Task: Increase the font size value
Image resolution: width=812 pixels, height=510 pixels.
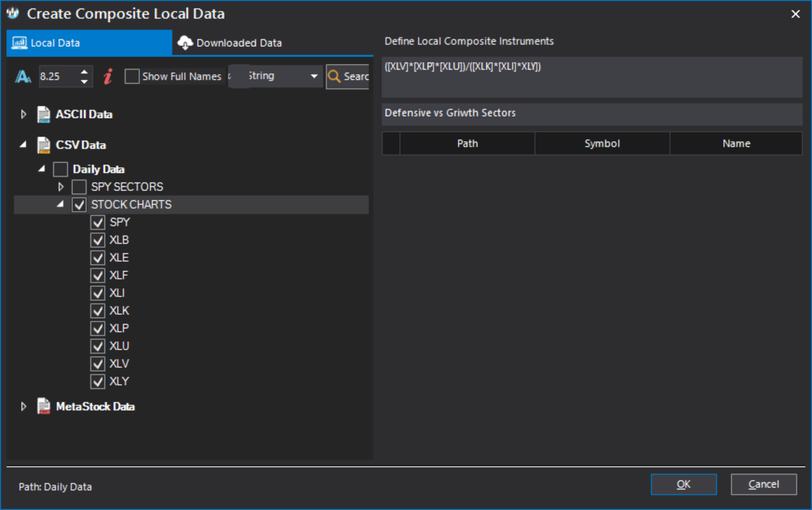Action: click(84, 71)
